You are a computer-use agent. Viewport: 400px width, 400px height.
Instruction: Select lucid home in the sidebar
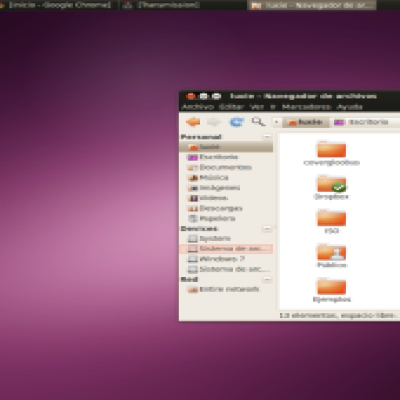[226, 147]
